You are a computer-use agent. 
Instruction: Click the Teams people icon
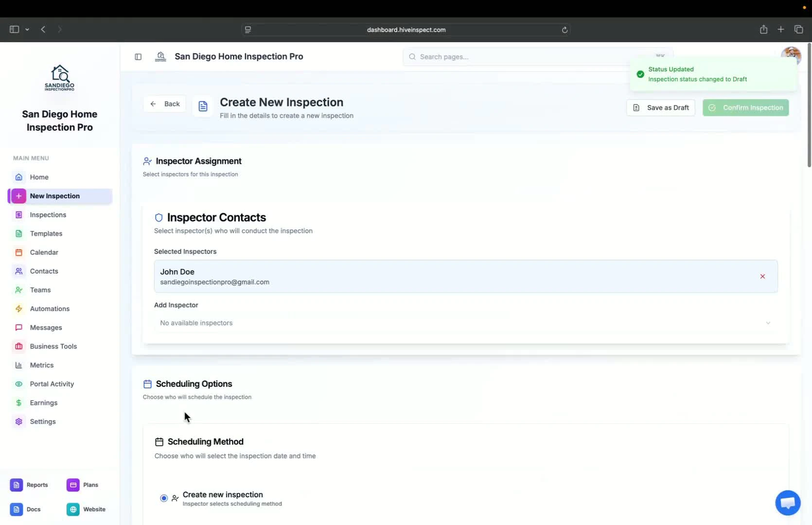point(19,290)
